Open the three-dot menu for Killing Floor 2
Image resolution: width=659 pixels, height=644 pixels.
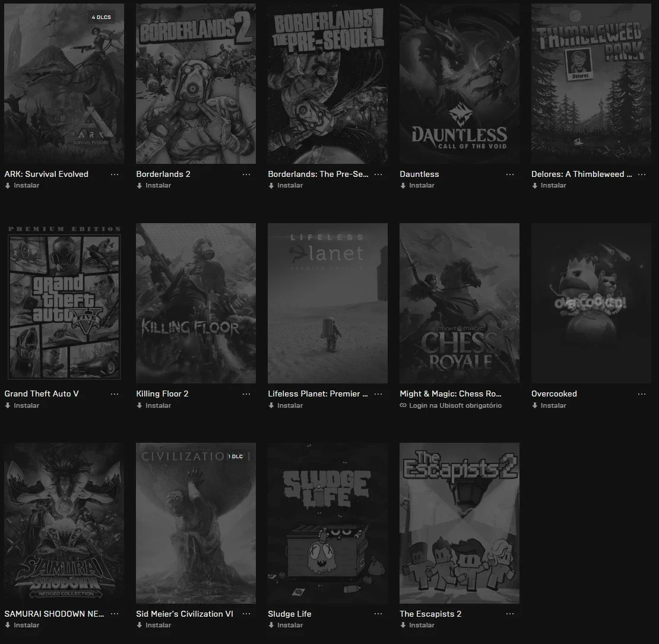[246, 394]
